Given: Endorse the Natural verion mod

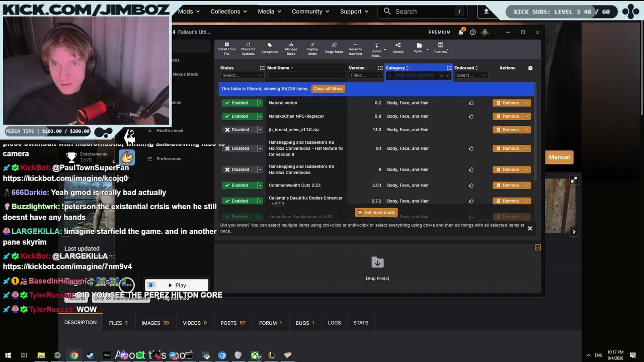Looking at the screenshot, I should [471, 103].
